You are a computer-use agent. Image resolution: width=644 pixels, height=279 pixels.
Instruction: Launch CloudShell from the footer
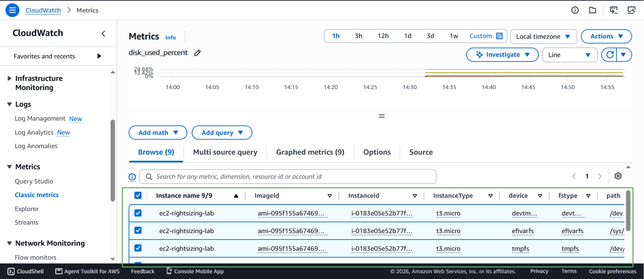[x=26, y=271]
